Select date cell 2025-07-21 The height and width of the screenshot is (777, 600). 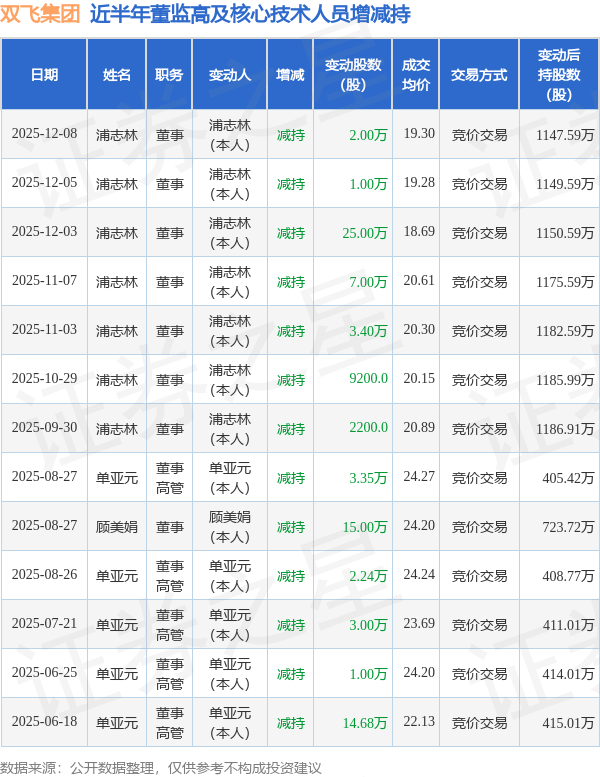44,624
